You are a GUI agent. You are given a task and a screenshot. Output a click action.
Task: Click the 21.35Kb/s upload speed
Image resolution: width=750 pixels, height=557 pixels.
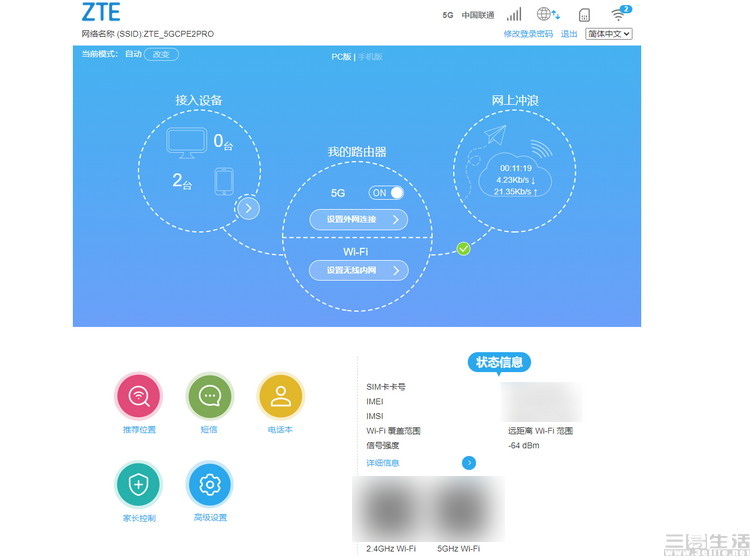pyautogui.click(x=516, y=192)
